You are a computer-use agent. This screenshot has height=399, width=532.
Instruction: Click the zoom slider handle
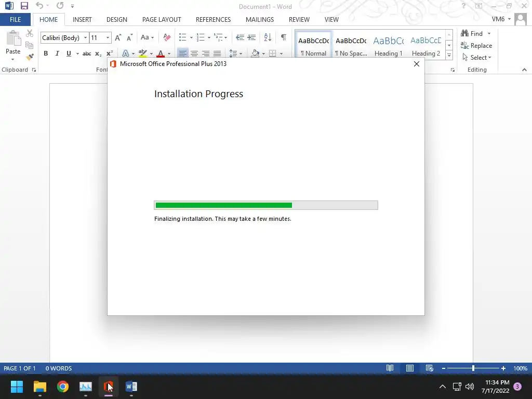click(x=473, y=368)
